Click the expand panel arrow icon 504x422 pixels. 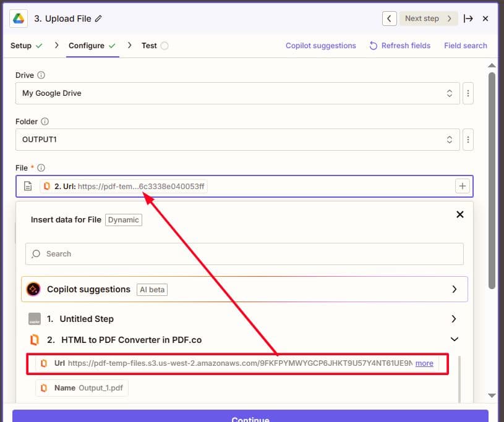coord(468,19)
